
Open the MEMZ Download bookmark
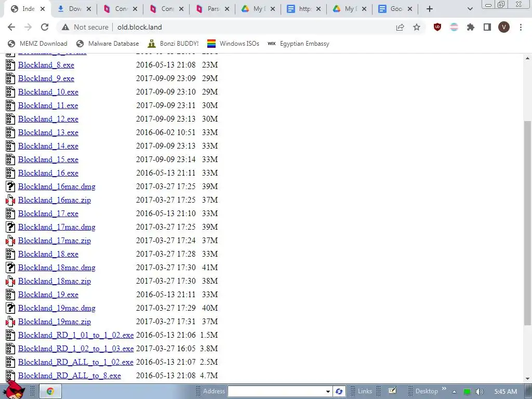(37, 44)
